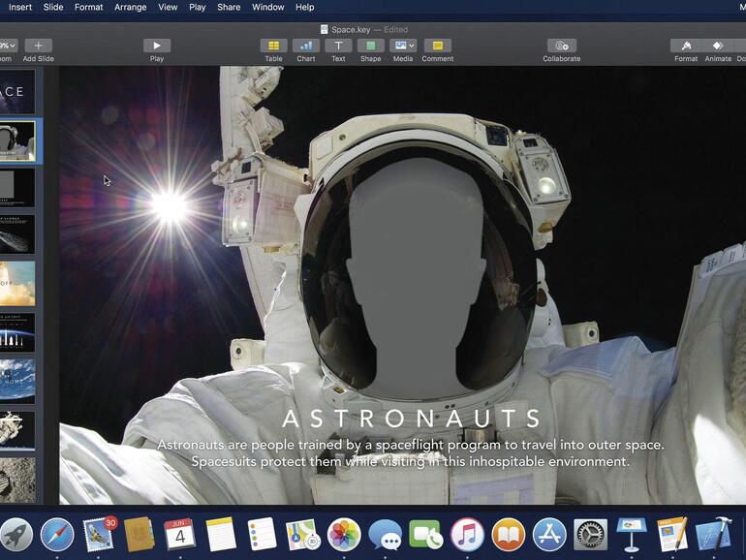746x560 pixels.
Task: Open the Share menu in the menu bar
Action: click(x=229, y=7)
